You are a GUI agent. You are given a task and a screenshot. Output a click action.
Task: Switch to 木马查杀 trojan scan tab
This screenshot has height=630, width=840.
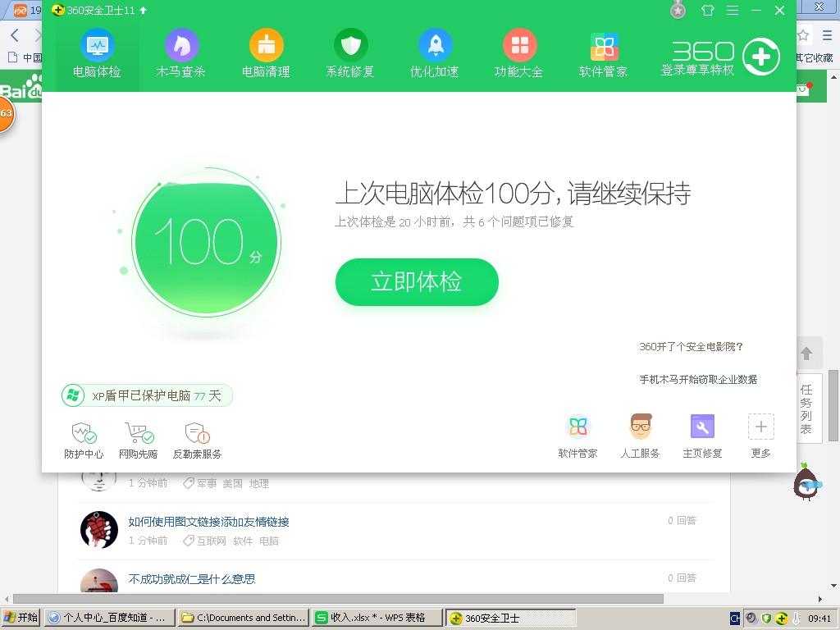click(181, 53)
